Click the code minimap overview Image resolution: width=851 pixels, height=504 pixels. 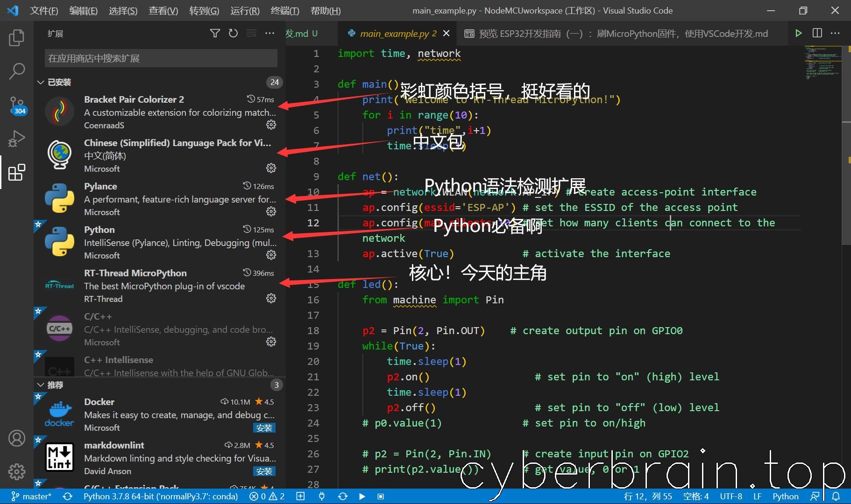pos(823,63)
